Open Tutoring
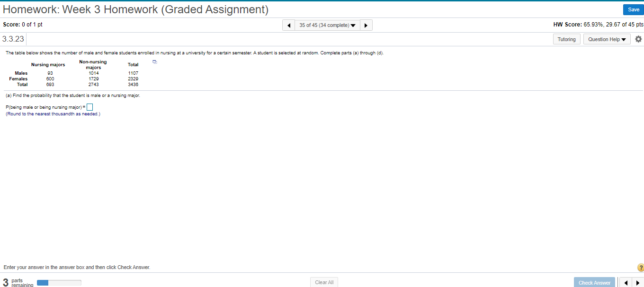Viewport: 644px width, 287px height. coord(567,39)
